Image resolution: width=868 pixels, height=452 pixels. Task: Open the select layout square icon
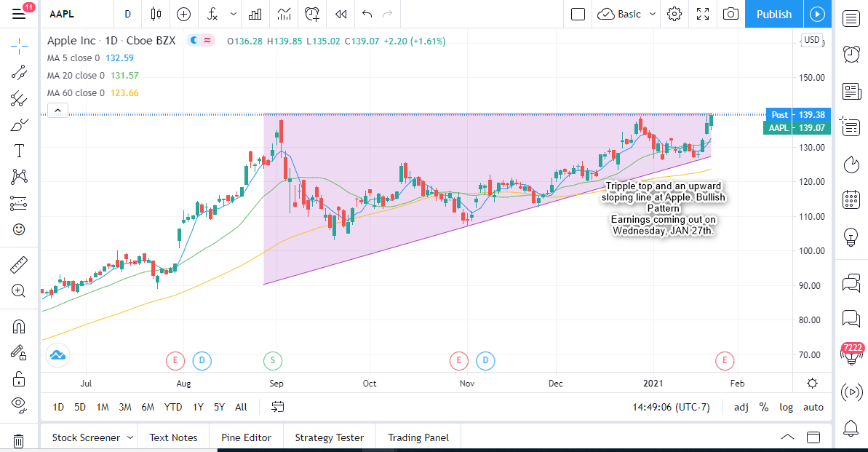pyautogui.click(x=578, y=14)
